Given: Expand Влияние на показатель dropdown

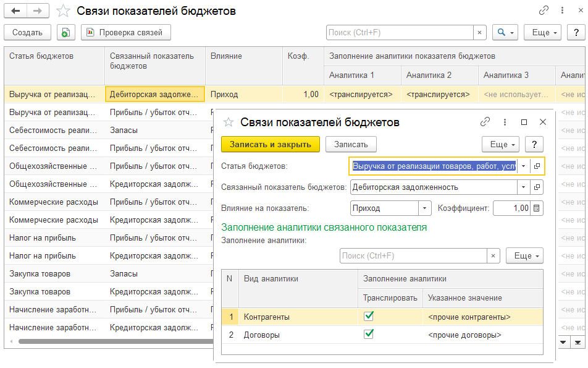Looking at the screenshot, I should pos(424,208).
